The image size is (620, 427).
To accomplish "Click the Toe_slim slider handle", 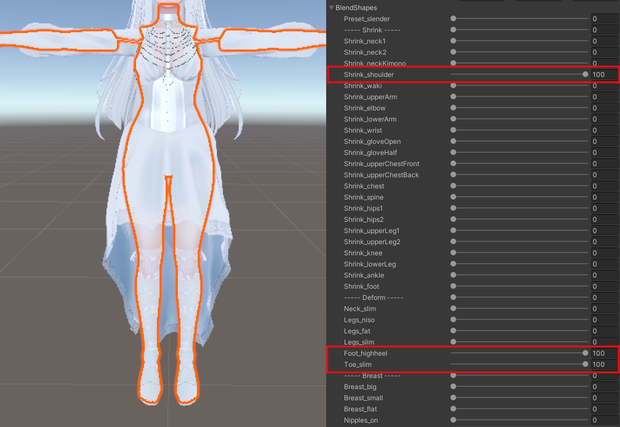I will 585,364.
